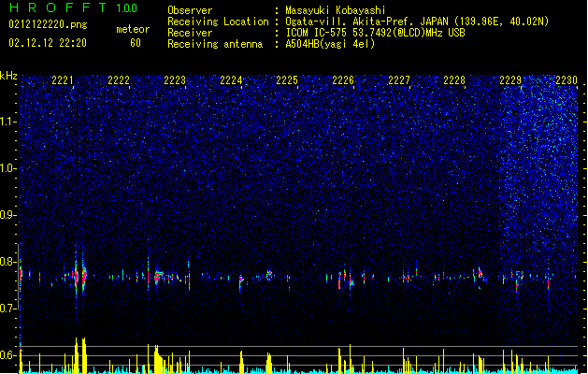The height and width of the screenshot is (374, 588).
Task: Click the 1.1 frequency axis label
Action: click(8, 122)
